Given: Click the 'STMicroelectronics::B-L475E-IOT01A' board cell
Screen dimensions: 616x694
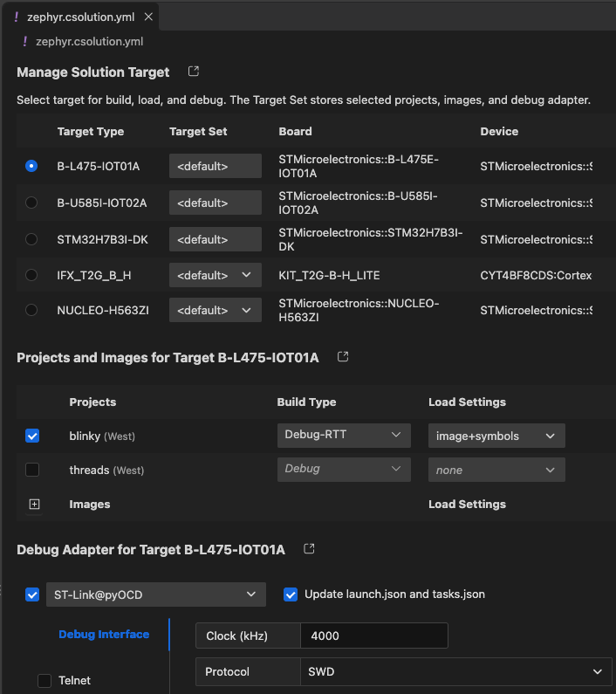Looking at the screenshot, I should [359, 166].
